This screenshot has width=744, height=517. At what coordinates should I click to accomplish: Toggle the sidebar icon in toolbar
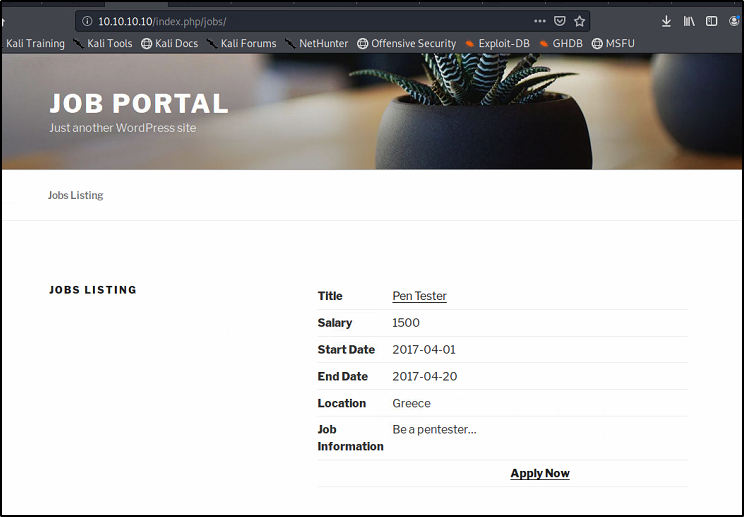tap(711, 21)
